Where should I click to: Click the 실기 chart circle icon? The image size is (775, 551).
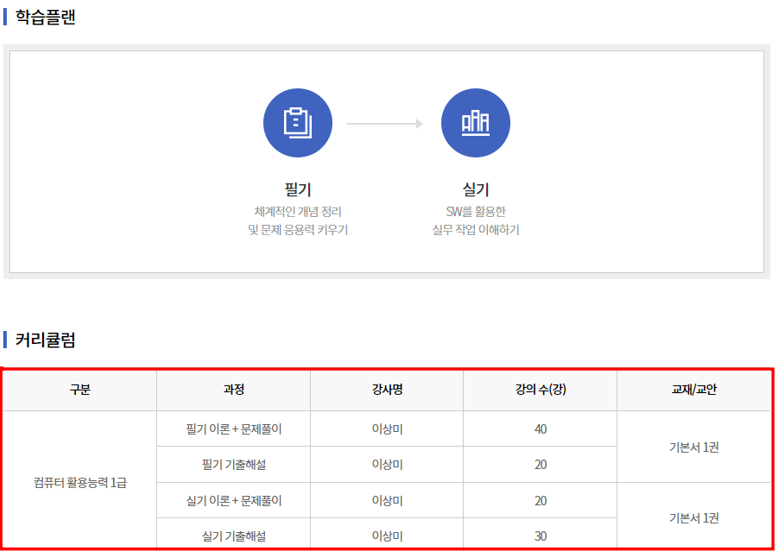tap(475, 123)
